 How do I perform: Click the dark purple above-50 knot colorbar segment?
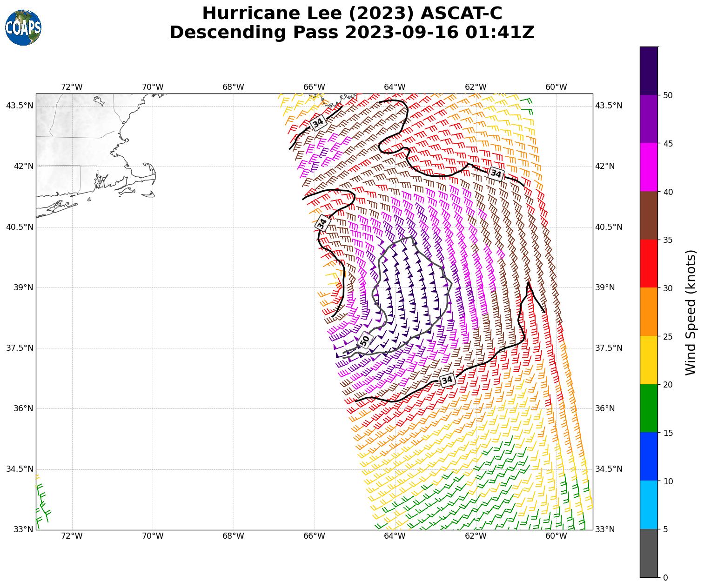(x=649, y=71)
